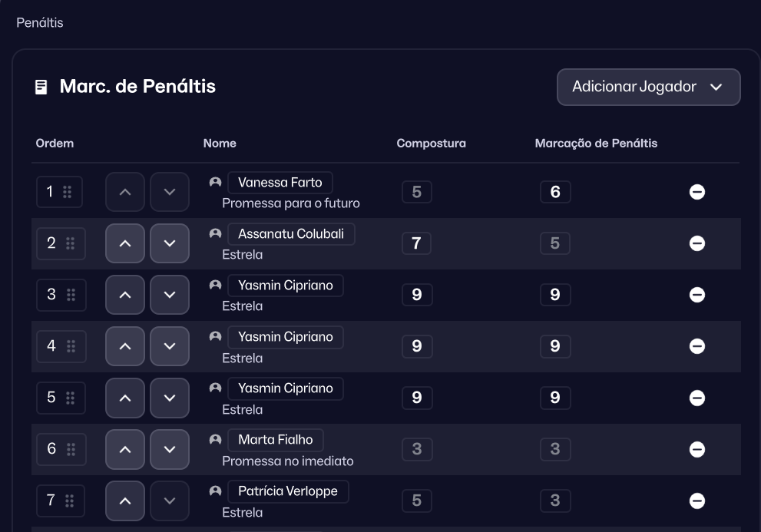Click Patrícia Verloppe's Compostura value 5
The height and width of the screenshot is (532, 761).
tap(417, 501)
